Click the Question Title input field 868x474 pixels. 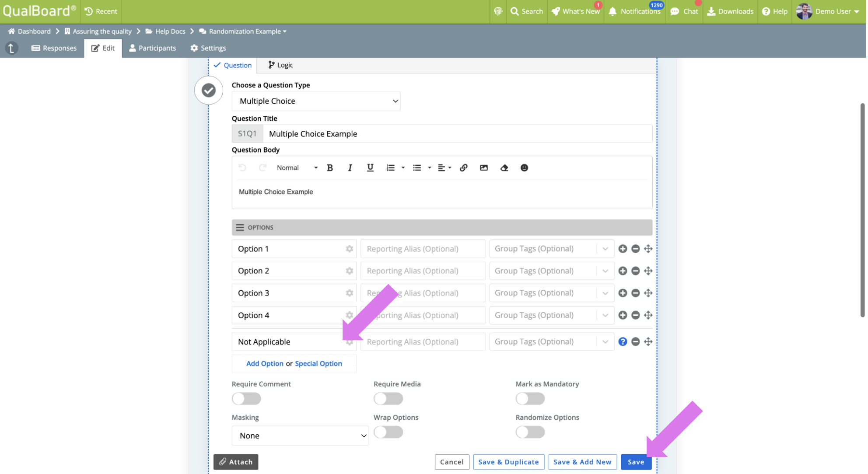pyautogui.click(x=458, y=134)
